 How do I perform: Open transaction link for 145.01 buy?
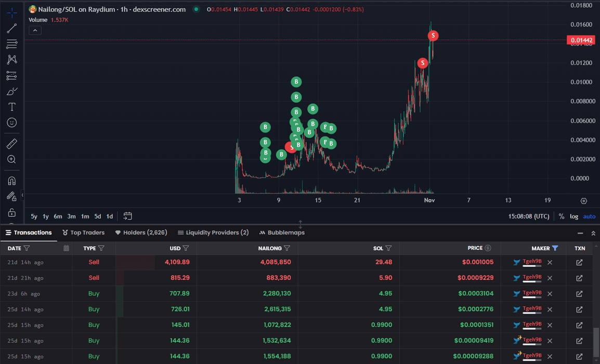[579, 325]
